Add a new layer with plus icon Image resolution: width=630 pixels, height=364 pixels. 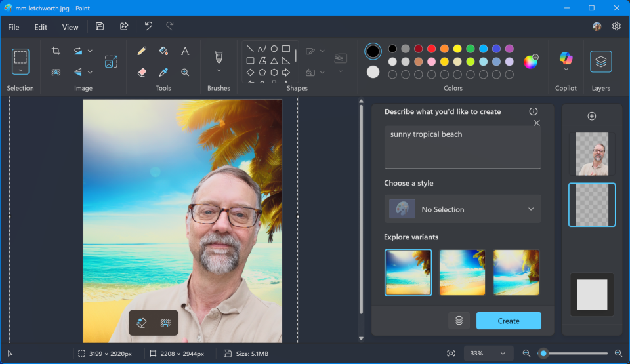tap(592, 116)
